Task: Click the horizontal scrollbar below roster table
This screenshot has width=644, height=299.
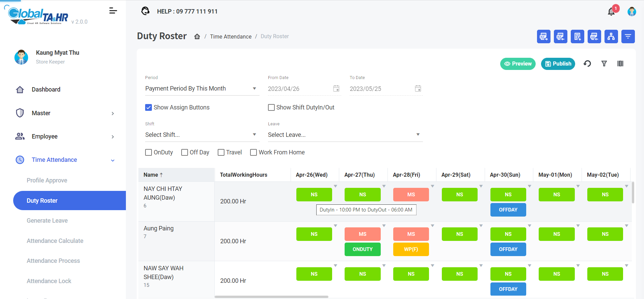Action: [271, 297]
